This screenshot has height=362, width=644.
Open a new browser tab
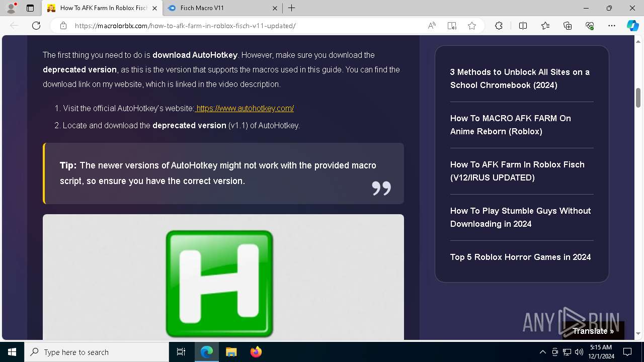[x=291, y=8]
